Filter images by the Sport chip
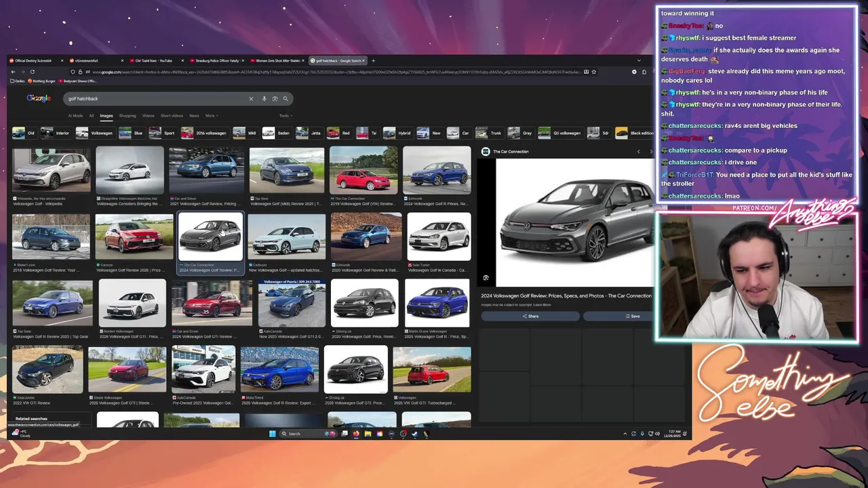The height and width of the screenshot is (488, 868). click(x=162, y=133)
